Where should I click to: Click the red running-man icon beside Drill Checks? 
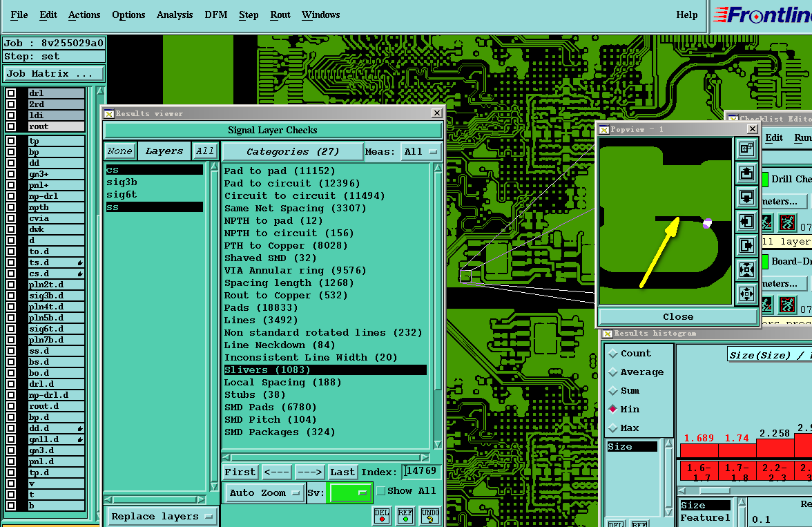point(786,223)
